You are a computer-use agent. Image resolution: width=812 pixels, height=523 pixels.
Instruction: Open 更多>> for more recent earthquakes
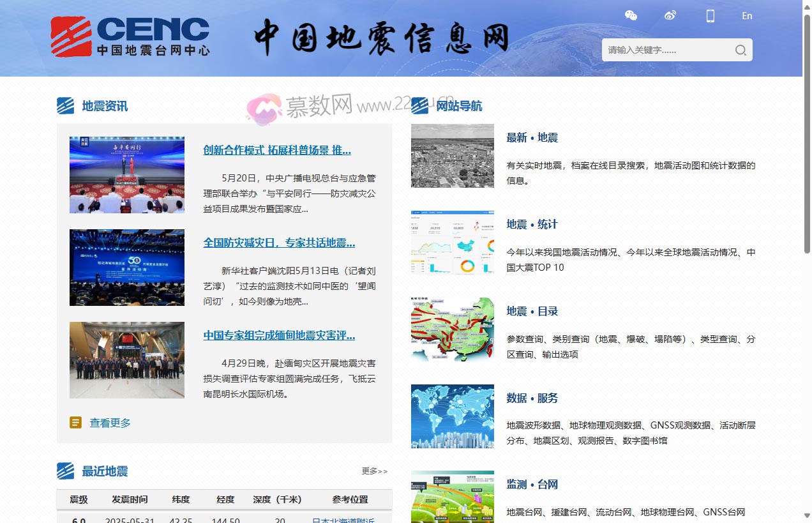point(374,471)
